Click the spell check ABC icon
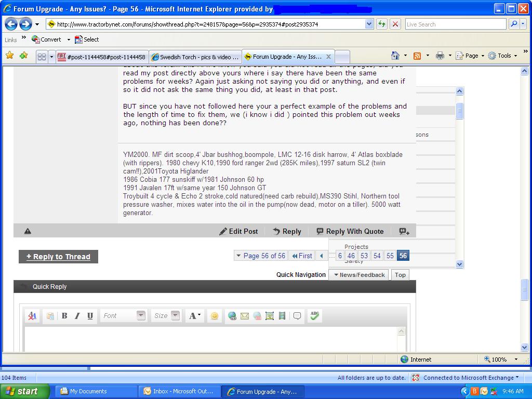Image resolution: width=532 pixels, height=399 pixels. 314,315
